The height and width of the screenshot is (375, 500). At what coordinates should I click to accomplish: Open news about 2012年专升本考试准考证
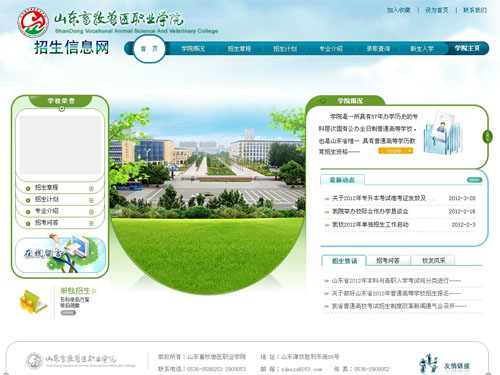(x=379, y=198)
